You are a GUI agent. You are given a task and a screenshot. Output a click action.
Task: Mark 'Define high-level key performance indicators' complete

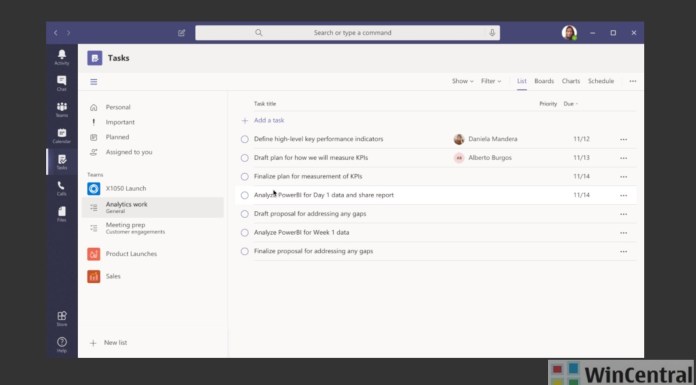tap(245, 139)
